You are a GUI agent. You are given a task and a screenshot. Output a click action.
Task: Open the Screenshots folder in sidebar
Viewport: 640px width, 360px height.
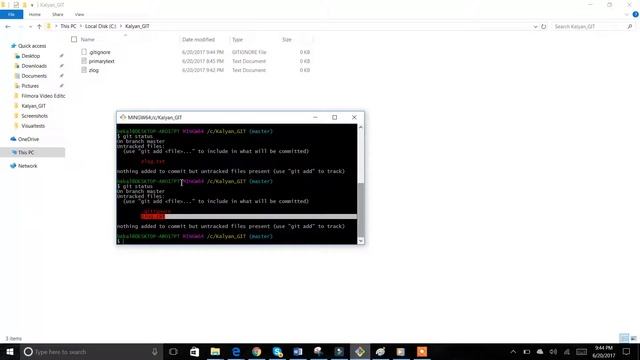pos(34,116)
